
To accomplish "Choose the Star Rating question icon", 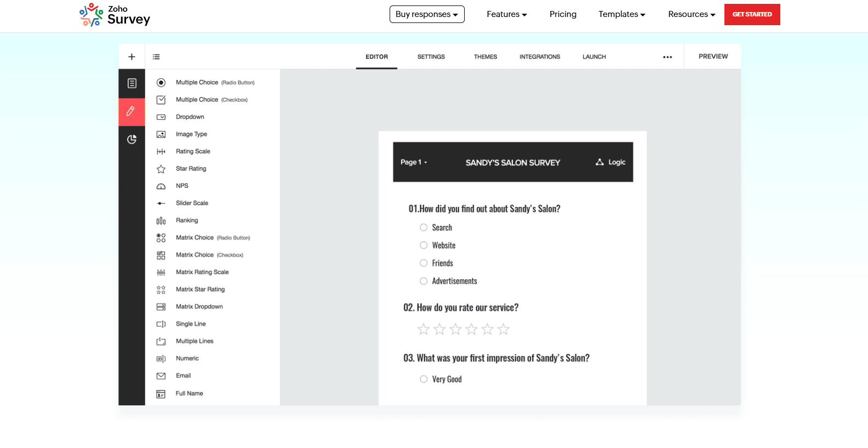I will click(x=161, y=169).
